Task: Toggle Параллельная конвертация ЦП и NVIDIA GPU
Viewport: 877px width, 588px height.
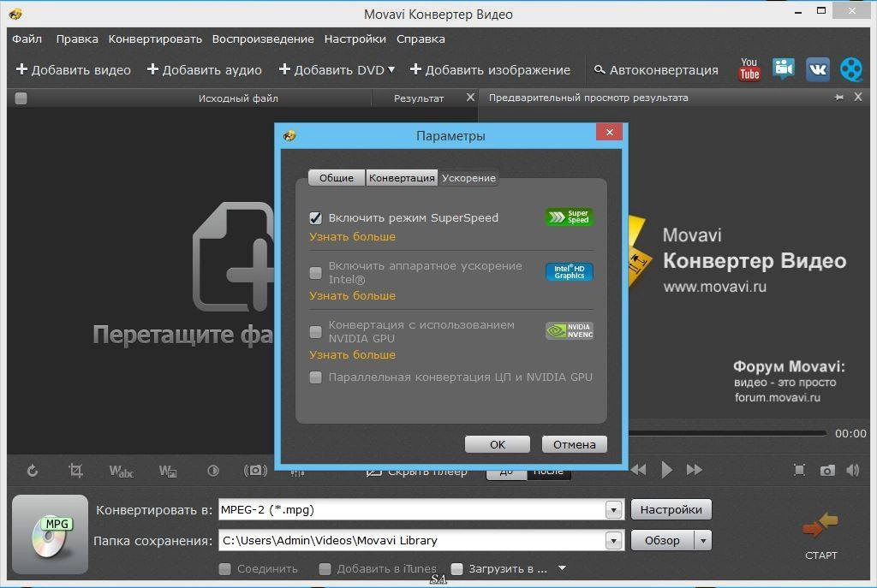Action: [315, 377]
